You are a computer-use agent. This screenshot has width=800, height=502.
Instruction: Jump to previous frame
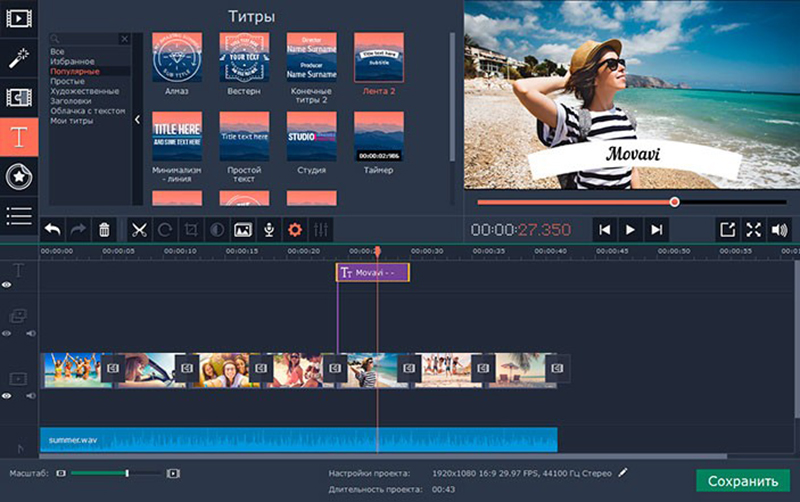(x=605, y=230)
